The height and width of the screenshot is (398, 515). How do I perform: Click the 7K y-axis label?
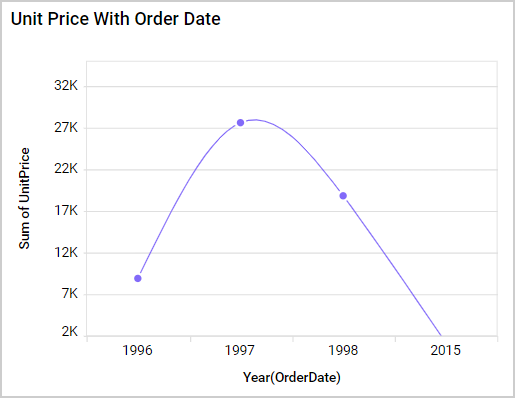pyautogui.click(x=70, y=294)
